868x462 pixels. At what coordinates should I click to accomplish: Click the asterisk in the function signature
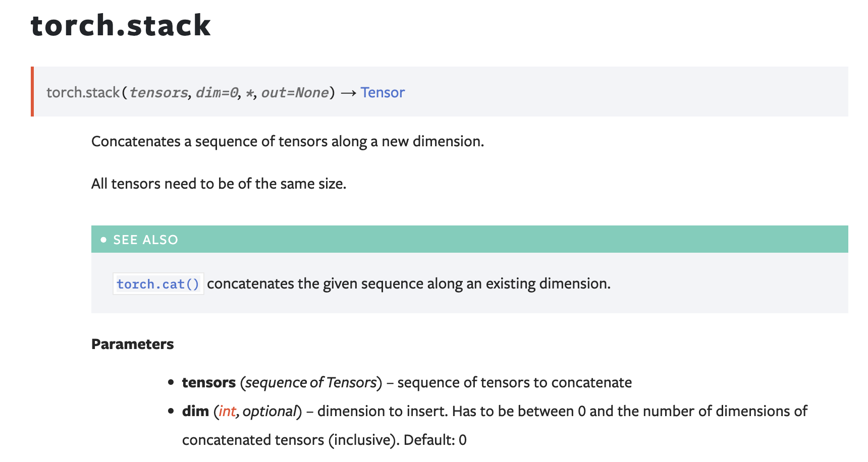(249, 93)
